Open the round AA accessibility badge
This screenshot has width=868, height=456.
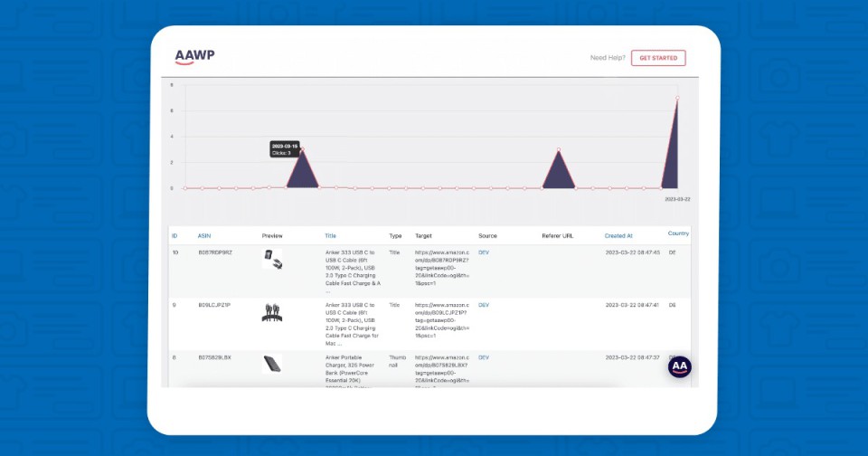point(680,366)
